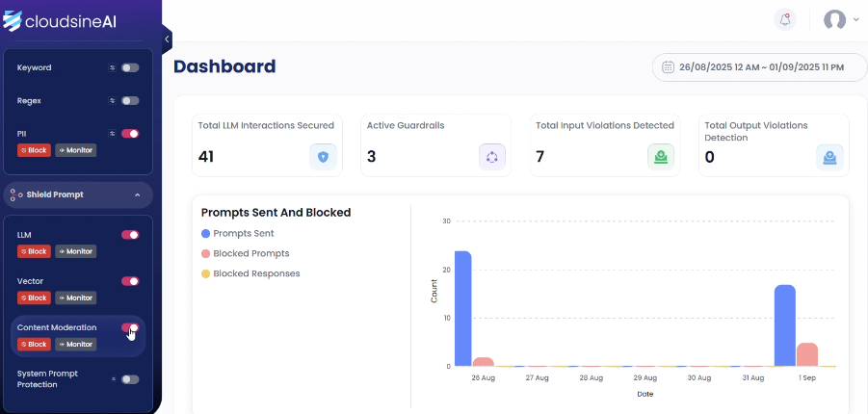Click the green Input Violations icon

661,157
